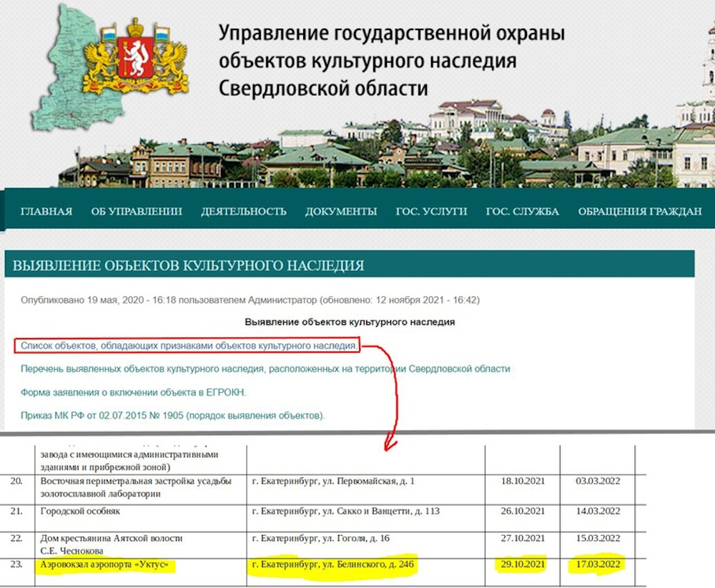Select table row number 22.
Viewport: 715px width, 588px height.
pyautogui.click(x=16, y=538)
